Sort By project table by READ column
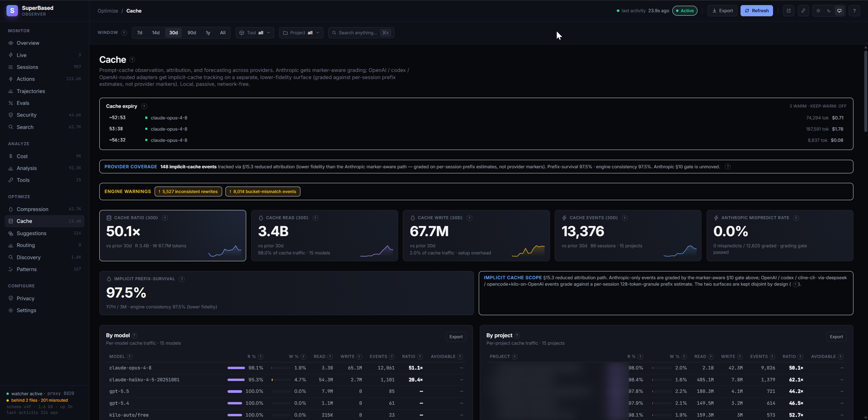The width and height of the screenshot is (868, 420). tap(700, 357)
